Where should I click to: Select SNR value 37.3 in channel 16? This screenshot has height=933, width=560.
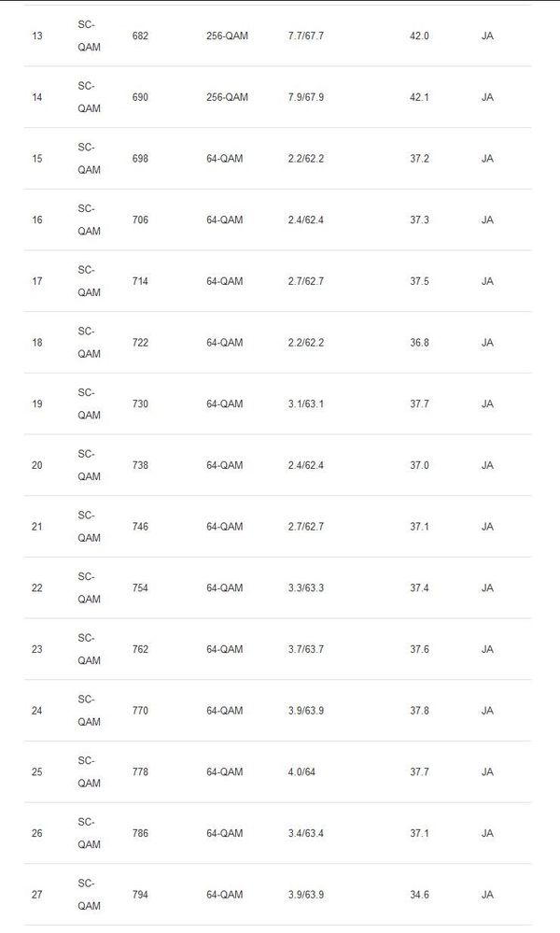419,219
